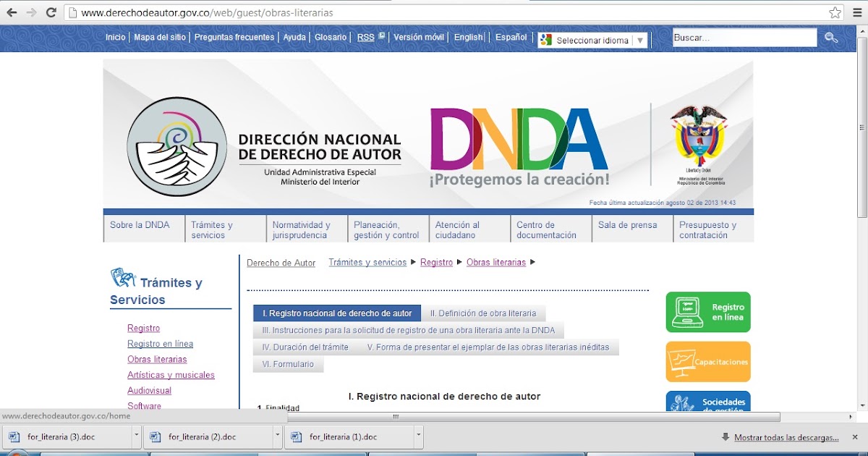The height and width of the screenshot is (456, 868).
Task: Open the sidebar Registro link
Action: (x=144, y=329)
